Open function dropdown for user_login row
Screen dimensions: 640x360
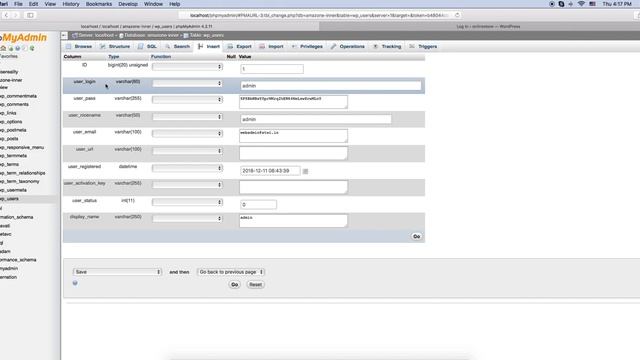pyautogui.click(x=187, y=83)
